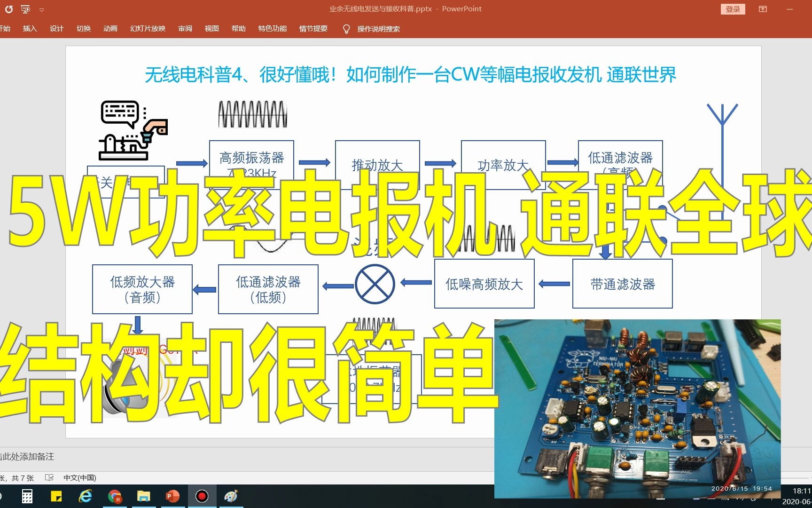Select arrow between 低通滤波器(低频) and 低频放大器
The image size is (812, 508).
205,289
